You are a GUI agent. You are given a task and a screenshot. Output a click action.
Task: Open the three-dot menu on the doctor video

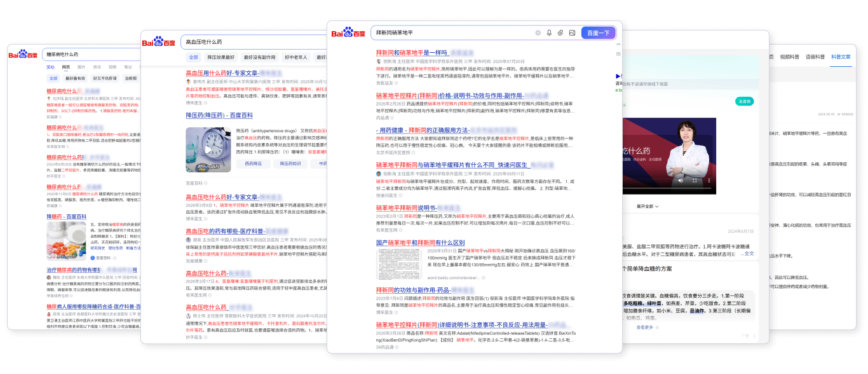pyautogui.click(x=709, y=181)
